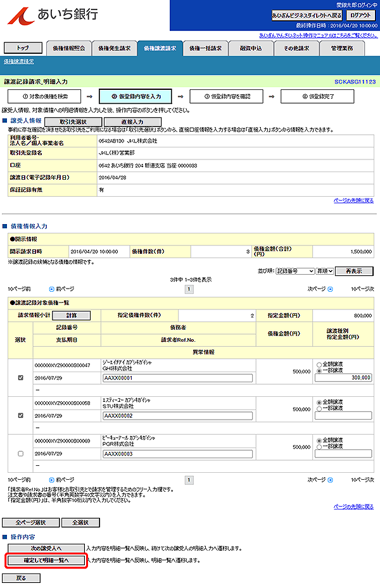Click the 指定金額 field for PQR株式会社 row

pyautogui.click(x=343, y=454)
